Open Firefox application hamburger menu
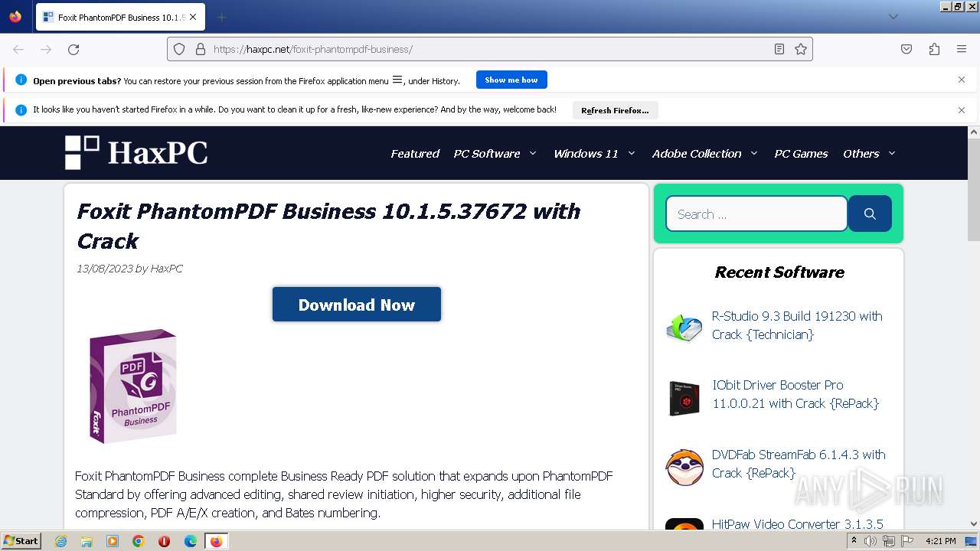The image size is (980, 551). [x=962, y=49]
